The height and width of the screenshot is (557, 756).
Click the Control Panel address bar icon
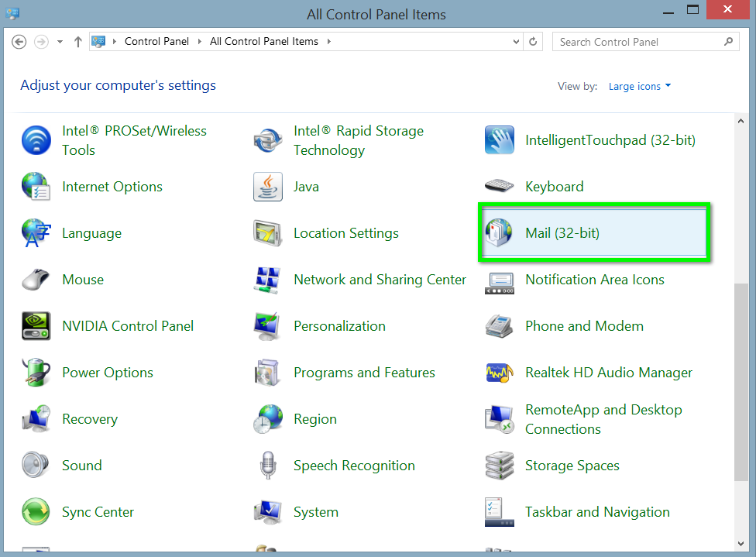(98, 42)
